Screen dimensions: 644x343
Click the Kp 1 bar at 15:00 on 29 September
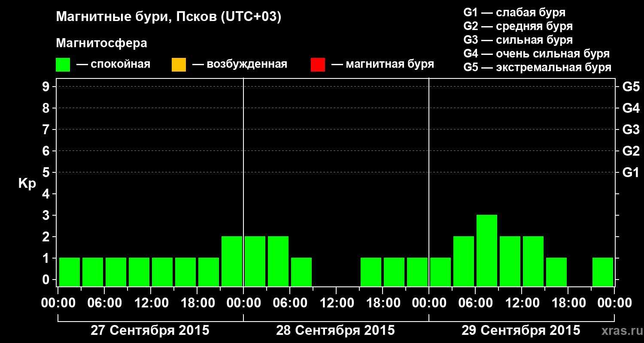point(556,272)
